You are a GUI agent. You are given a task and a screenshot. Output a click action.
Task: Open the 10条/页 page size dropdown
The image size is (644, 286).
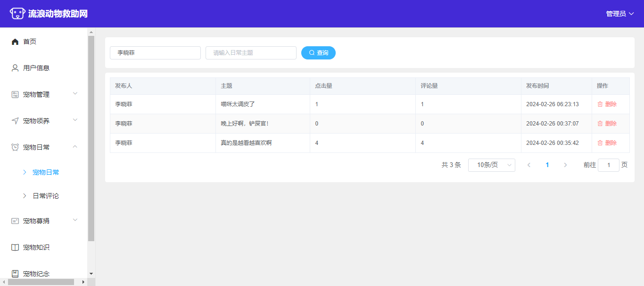coord(491,165)
